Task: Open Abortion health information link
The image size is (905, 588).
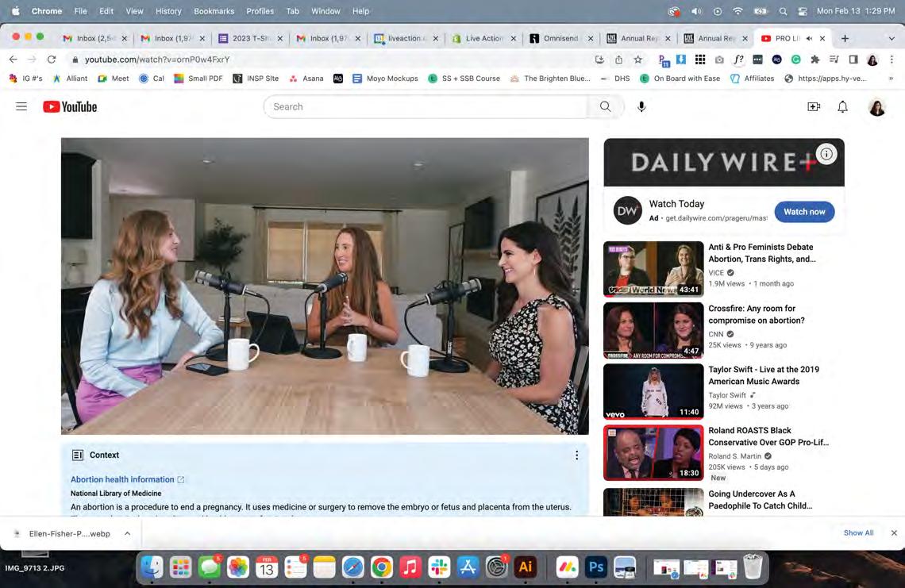Action: tap(122, 479)
